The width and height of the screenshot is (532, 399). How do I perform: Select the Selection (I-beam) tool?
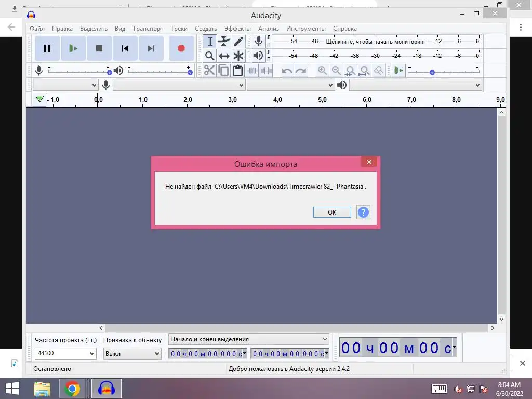click(x=210, y=42)
